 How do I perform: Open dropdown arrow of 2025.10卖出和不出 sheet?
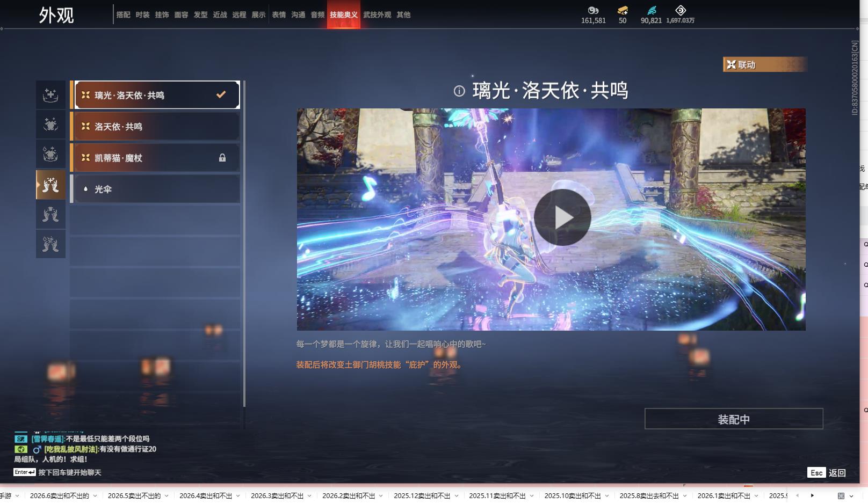click(x=607, y=496)
